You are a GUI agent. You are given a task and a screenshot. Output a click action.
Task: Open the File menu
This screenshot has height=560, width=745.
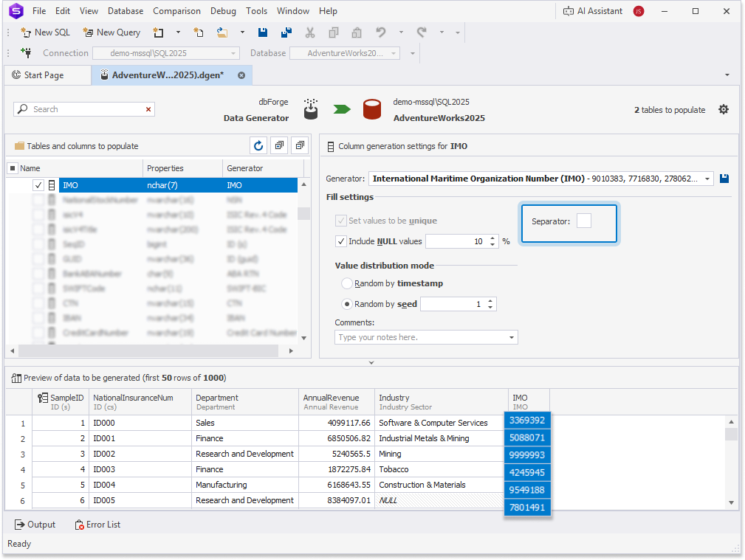(39, 11)
